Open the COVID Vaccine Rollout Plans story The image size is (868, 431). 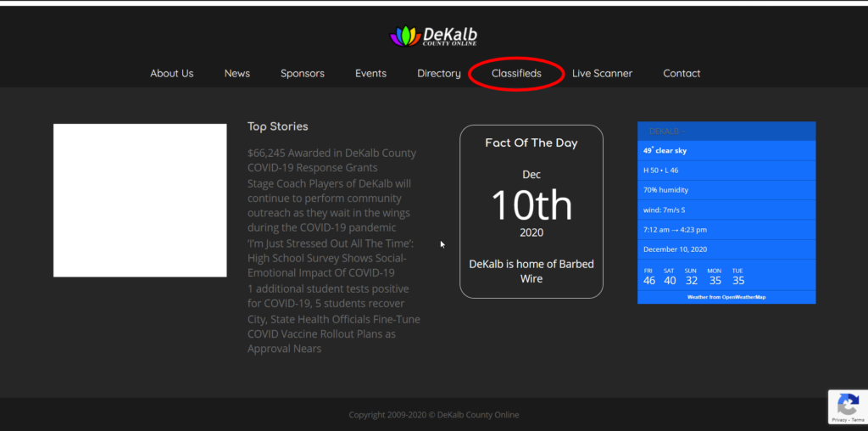pyautogui.click(x=333, y=333)
